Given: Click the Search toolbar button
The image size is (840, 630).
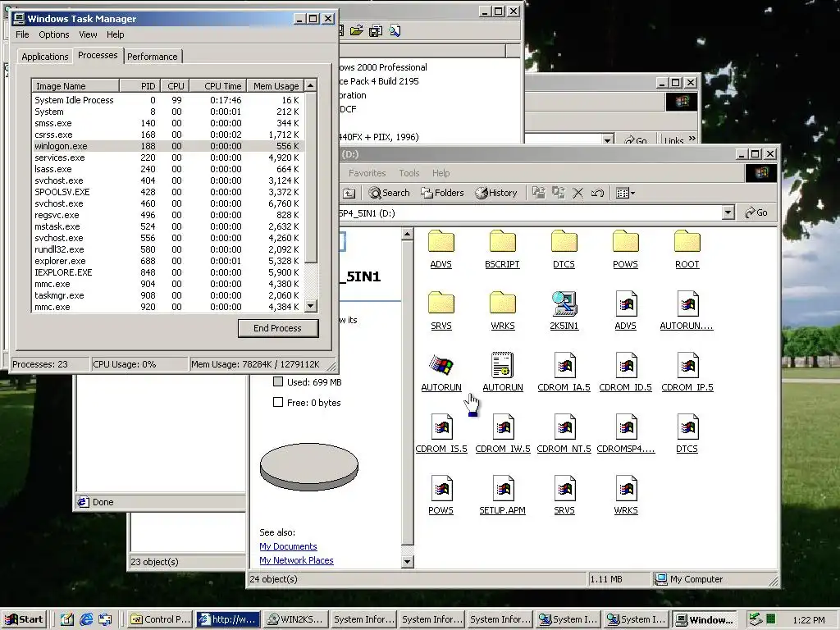Looking at the screenshot, I should point(390,193).
